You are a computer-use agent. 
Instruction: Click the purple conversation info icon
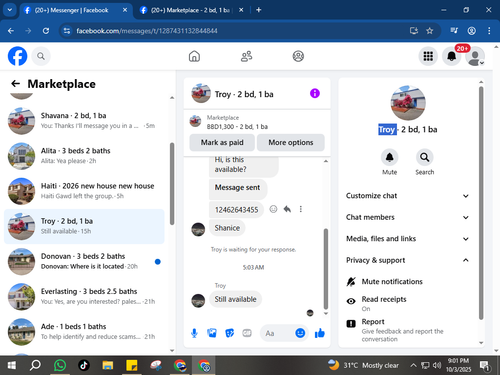pyautogui.click(x=315, y=93)
